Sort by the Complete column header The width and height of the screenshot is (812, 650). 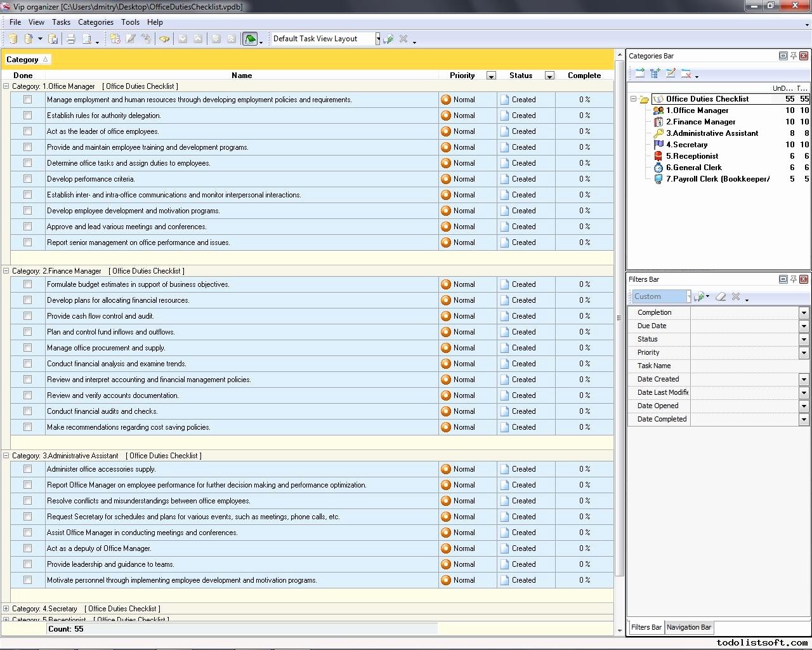tap(584, 76)
